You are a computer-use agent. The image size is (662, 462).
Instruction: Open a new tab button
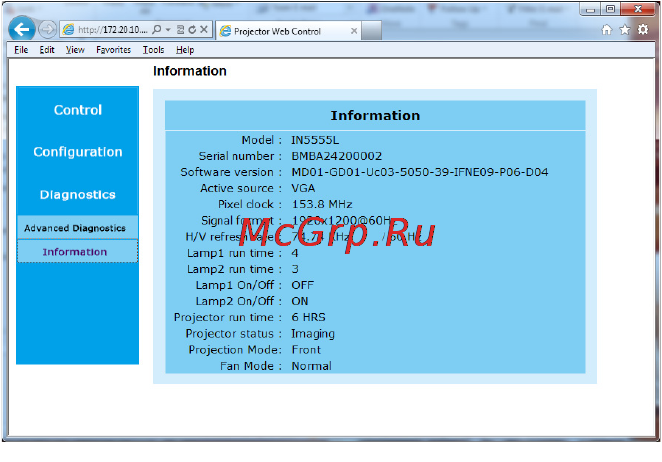click(x=372, y=31)
